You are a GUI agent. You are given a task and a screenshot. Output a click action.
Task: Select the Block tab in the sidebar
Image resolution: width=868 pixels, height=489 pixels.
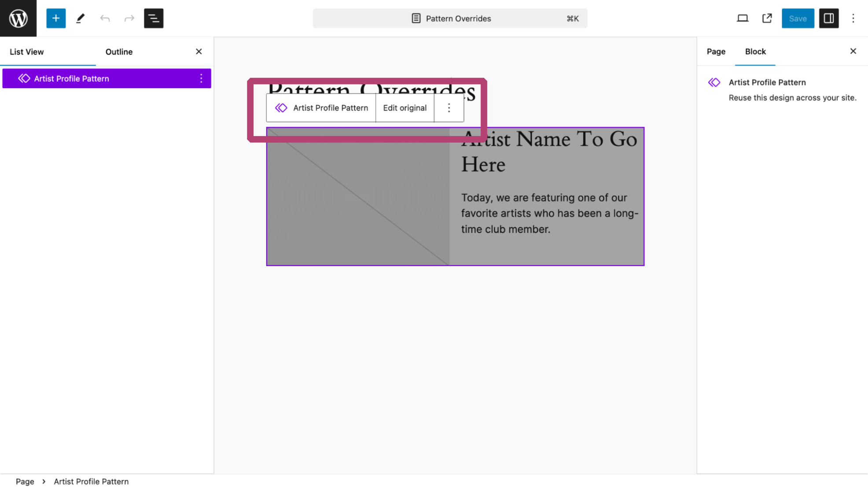point(755,52)
